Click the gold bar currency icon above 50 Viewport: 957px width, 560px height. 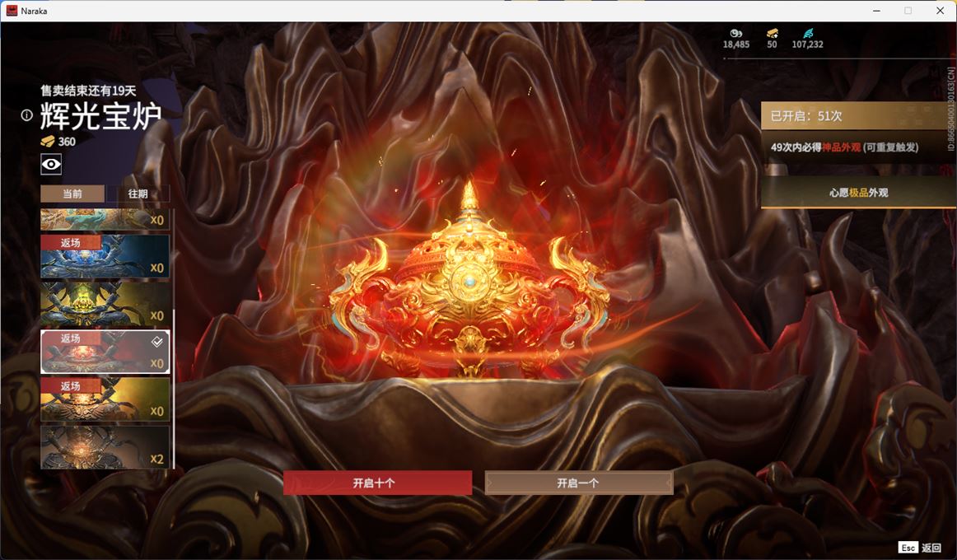click(x=772, y=33)
